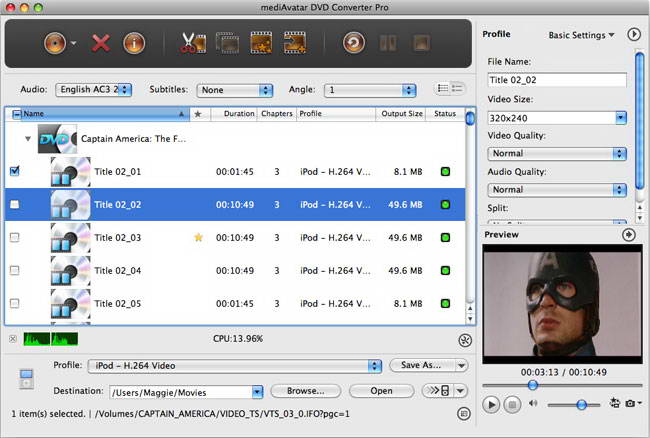650x438 pixels.
Task: Tick the checkbox for Title 02_04
Action: point(14,270)
